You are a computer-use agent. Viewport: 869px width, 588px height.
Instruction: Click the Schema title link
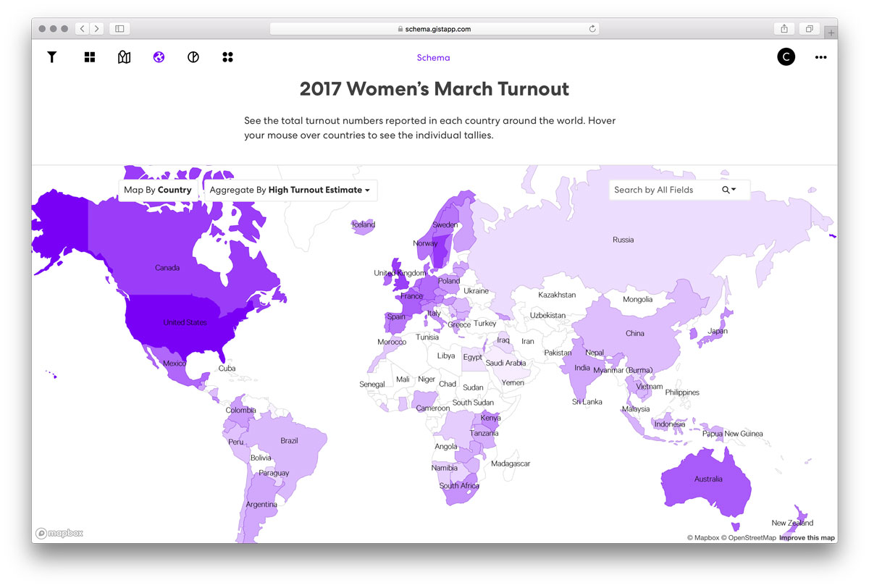tap(433, 58)
